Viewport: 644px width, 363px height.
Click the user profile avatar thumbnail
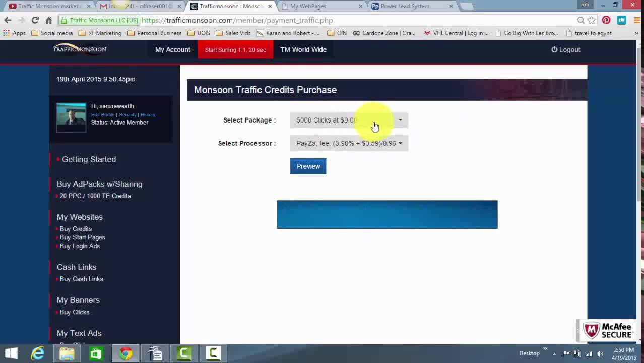[x=71, y=117]
